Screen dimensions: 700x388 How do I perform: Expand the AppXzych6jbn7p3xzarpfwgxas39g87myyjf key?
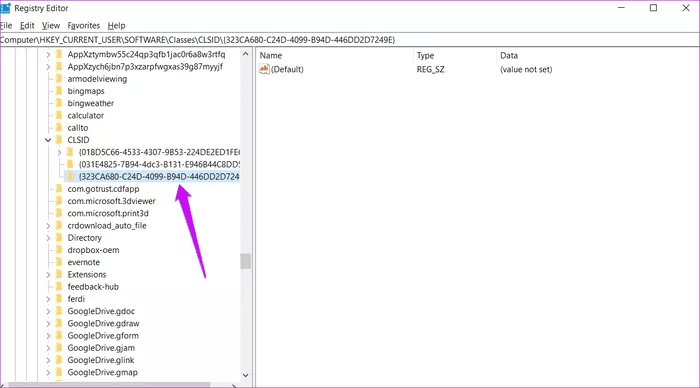48,67
